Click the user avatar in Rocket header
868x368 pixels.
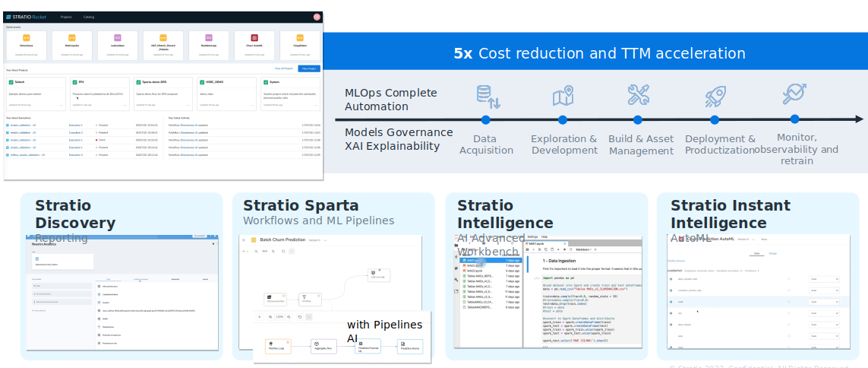317,17
